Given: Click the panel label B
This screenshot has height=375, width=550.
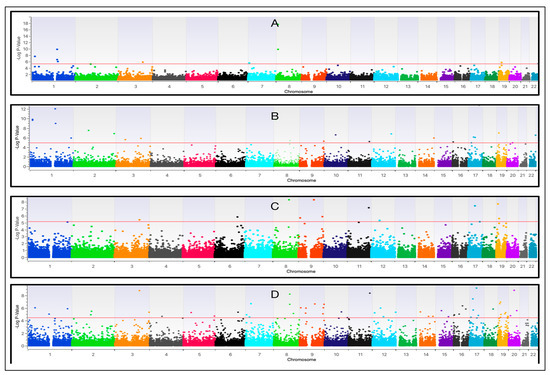Looking at the screenshot, I should pos(275,116).
